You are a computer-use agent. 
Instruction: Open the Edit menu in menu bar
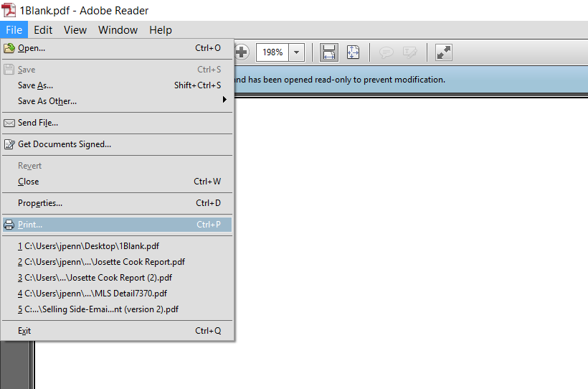[x=43, y=30]
